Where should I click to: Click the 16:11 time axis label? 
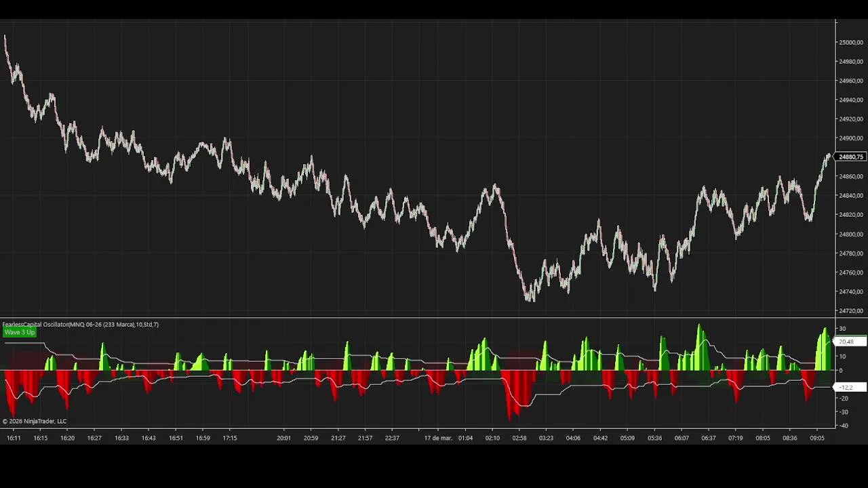14,439
